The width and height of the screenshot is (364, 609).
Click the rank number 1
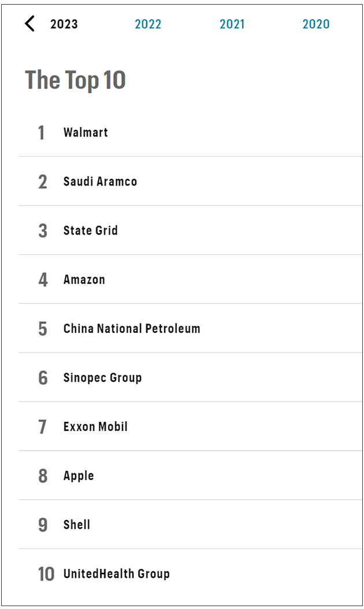pos(41,133)
